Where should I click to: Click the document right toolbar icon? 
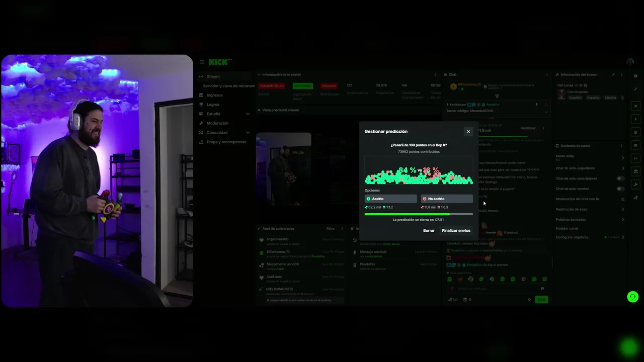(x=635, y=132)
